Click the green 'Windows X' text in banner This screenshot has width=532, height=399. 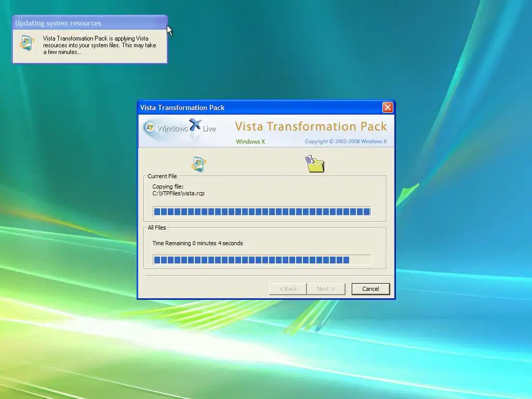[x=250, y=141]
